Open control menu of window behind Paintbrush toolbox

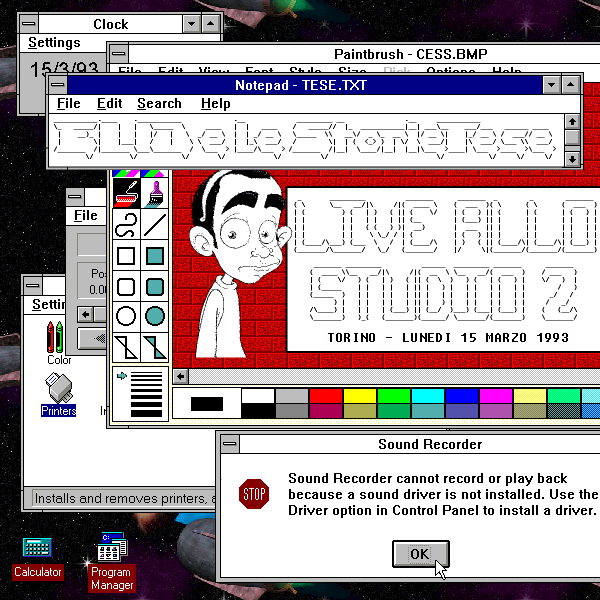click(75, 197)
